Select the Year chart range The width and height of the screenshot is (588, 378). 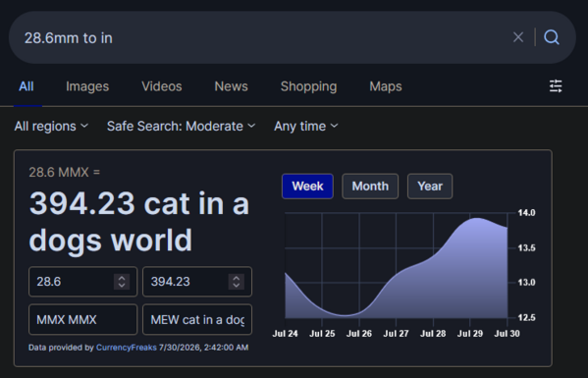point(430,187)
